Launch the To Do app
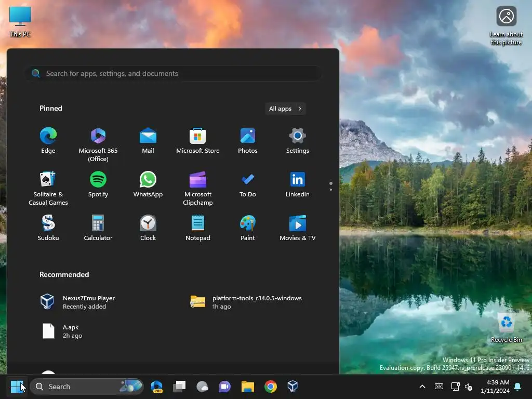The width and height of the screenshot is (532, 399). pyautogui.click(x=248, y=184)
